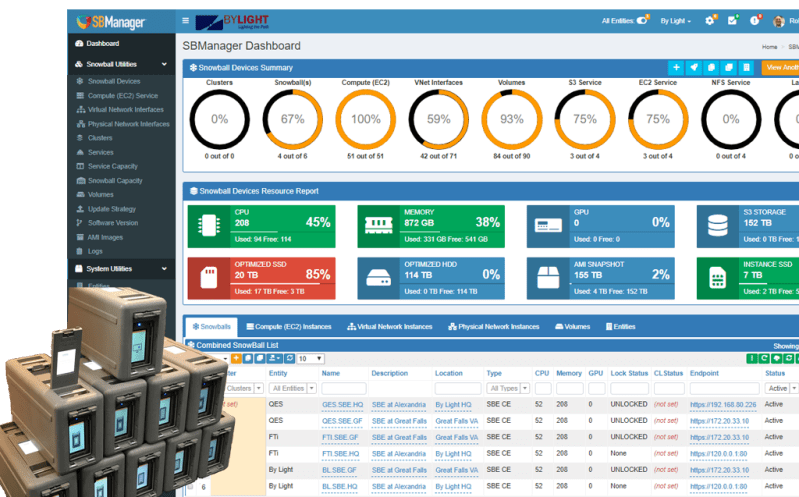Click the Home breadcrumb link
The height and width of the screenshot is (497, 799).
tap(769, 47)
